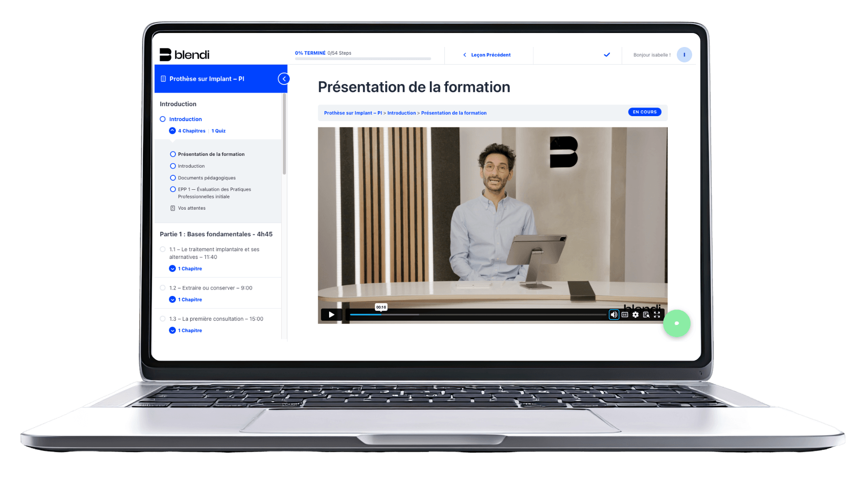This screenshot has width=868, height=488.
Task: Select the EPP 1 Évaluation chapter circle
Action: point(173,189)
